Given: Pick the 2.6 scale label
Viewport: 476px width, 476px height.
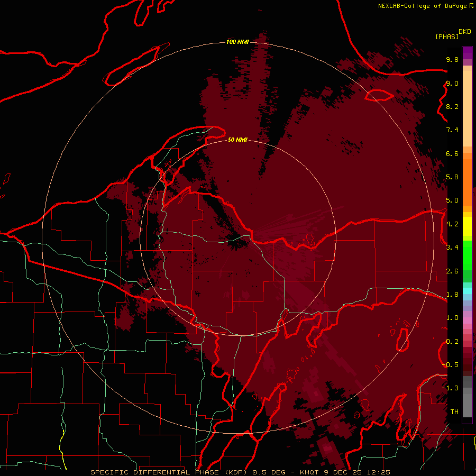Looking at the screenshot, I should click(452, 271).
